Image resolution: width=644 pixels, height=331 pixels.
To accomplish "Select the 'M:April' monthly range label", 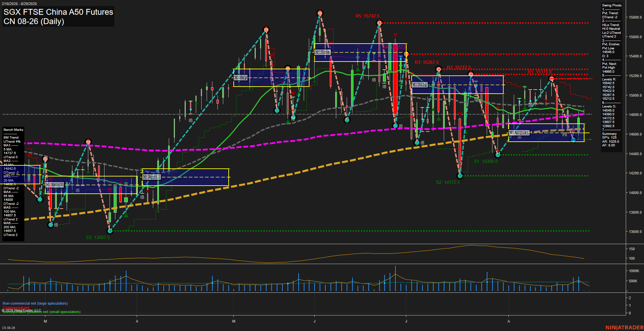I will (x=152, y=177).
